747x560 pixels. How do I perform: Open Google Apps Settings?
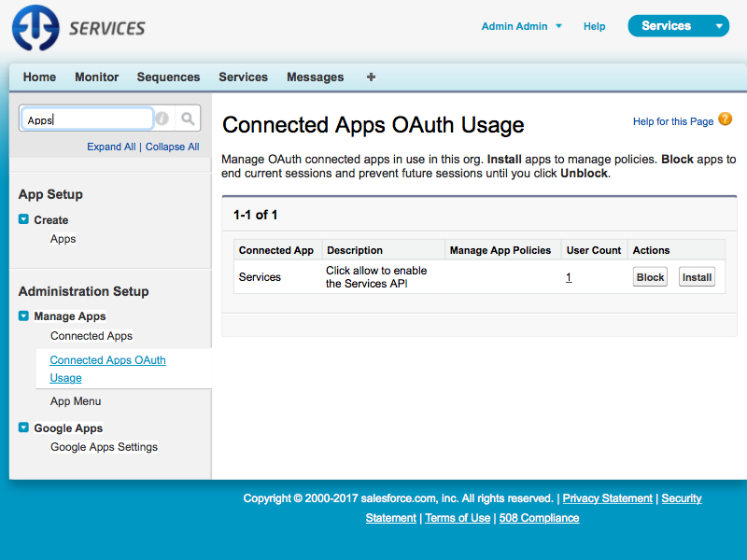coord(104,447)
